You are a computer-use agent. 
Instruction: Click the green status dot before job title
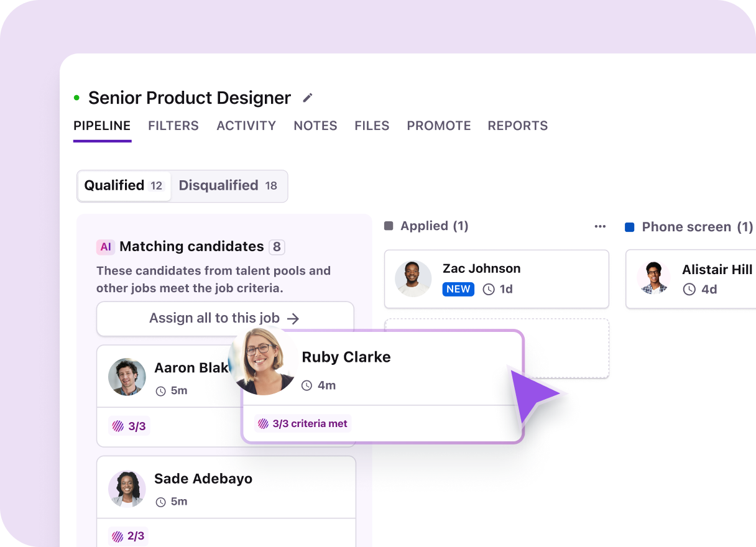tap(77, 98)
